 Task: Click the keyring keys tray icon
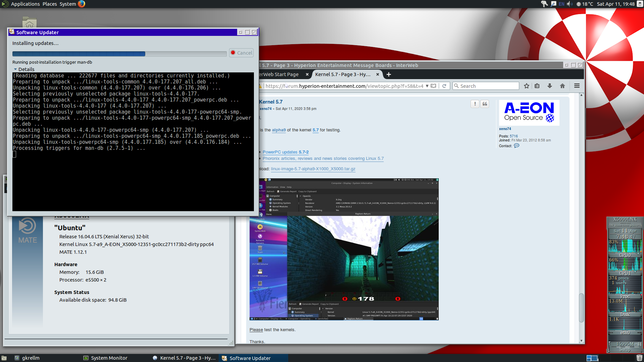point(544,4)
